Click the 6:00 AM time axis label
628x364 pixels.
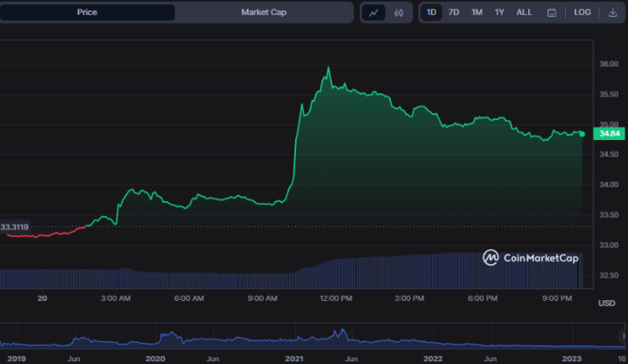tap(189, 298)
